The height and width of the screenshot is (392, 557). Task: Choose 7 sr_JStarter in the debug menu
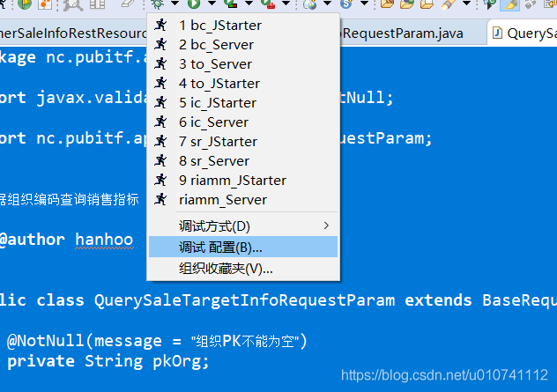(x=218, y=142)
